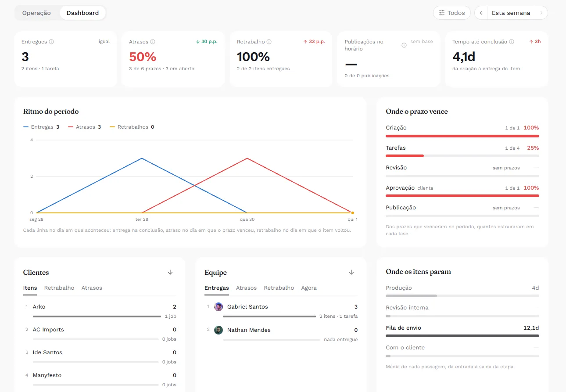Toggle the Retrabalhos series in the chart legend
566x392 pixels.
pyautogui.click(x=132, y=127)
